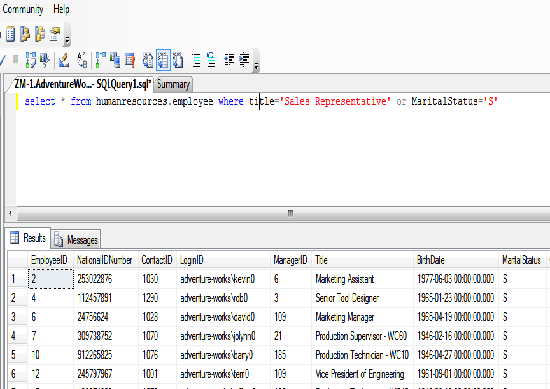Select the adventure-works\kevin0 login cell

[223, 279]
